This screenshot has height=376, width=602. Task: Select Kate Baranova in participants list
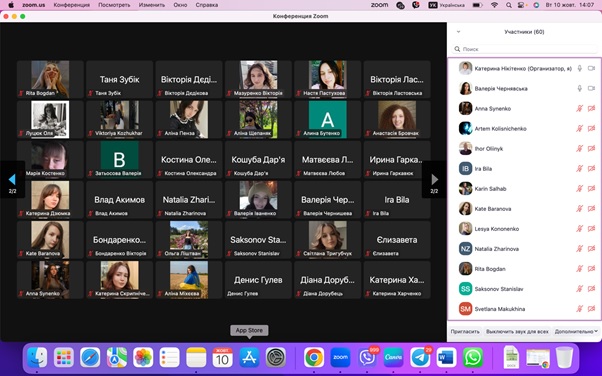point(524,209)
